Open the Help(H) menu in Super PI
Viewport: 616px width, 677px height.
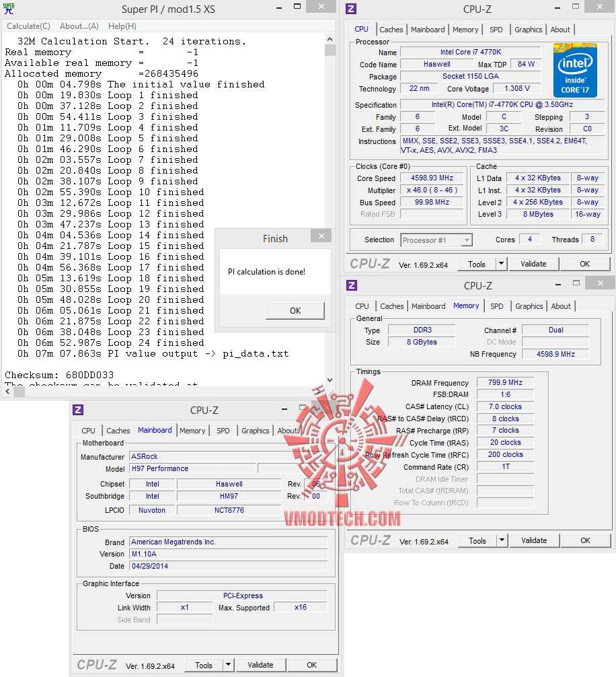click(x=122, y=26)
